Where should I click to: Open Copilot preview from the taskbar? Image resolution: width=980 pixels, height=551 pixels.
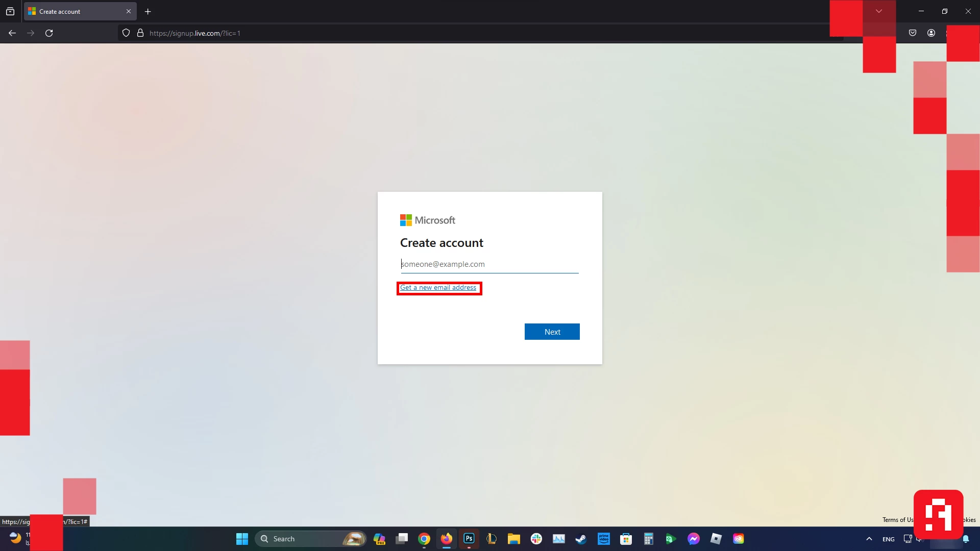379,539
